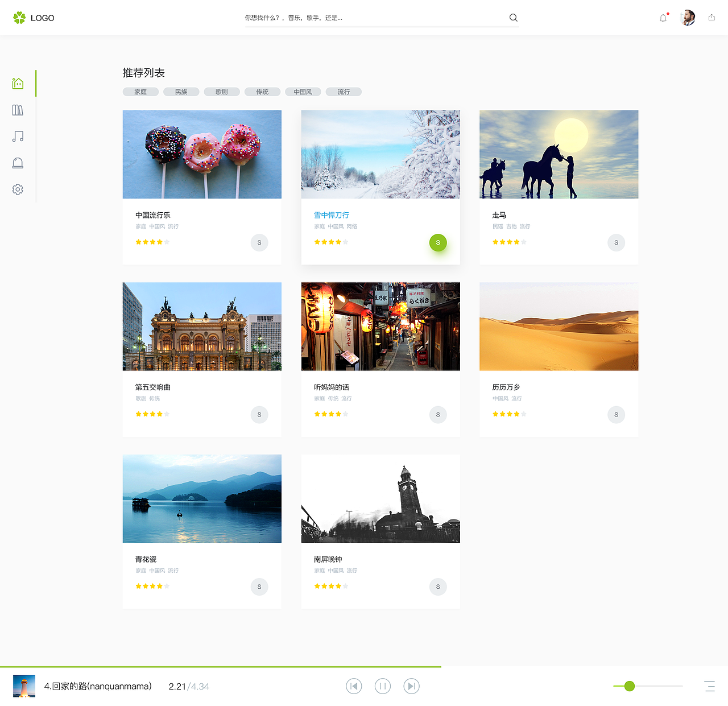This screenshot has width=728, height=706.
Task: Select the 中国风 category tag
Action: pyautogui.click(x=303, y=92)
